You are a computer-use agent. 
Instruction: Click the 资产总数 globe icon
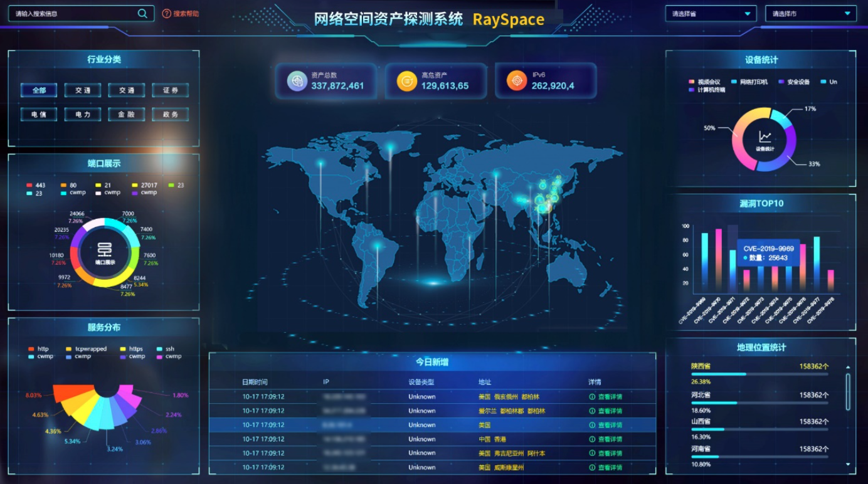(x=297, y=81)
